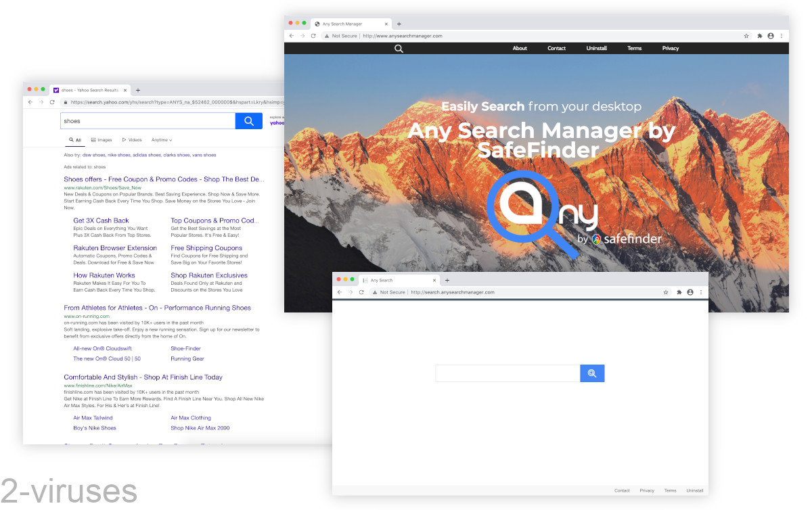Viewport: 812px width, 510px height.
Task: Click the magnifier icon on the black navigation bar
Action: click(399, 48)
